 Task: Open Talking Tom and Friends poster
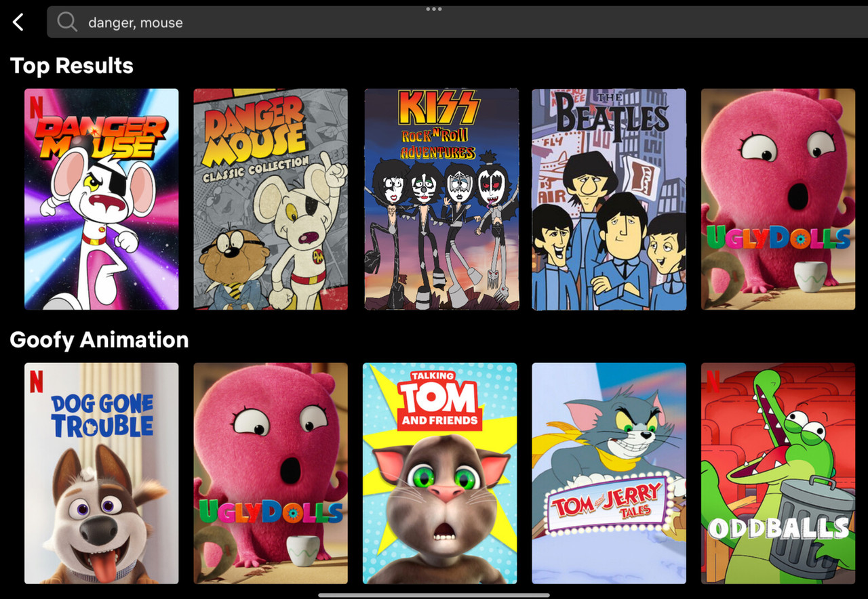click(x=440, y=473)
